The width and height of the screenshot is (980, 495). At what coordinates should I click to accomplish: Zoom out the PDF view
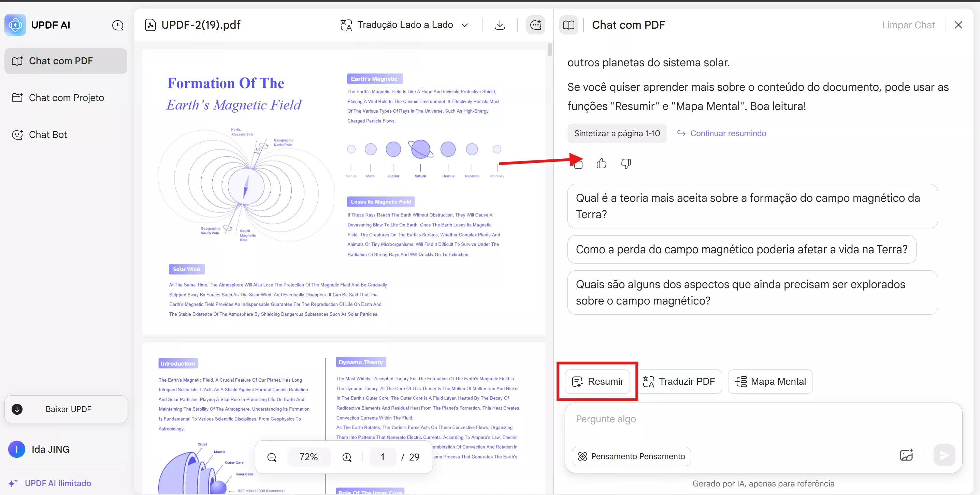[x=272, y=457]
